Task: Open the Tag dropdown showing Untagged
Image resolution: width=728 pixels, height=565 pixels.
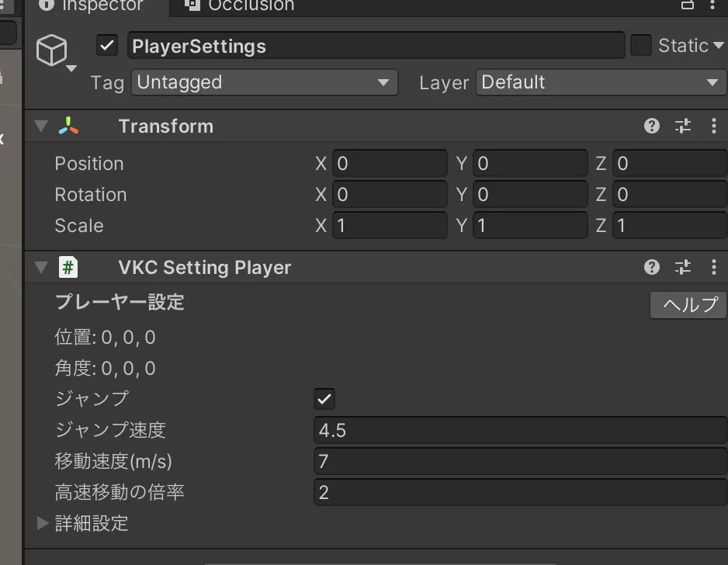Action: pyautogui.click(x=264, y=82)
